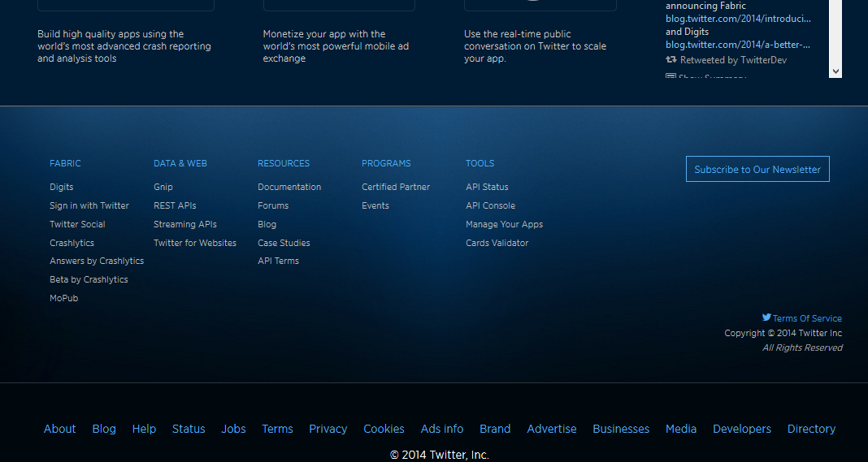The image size is (868, 462).
Task: Click 'All Rights Reserved' text
Action: [802, 348]
